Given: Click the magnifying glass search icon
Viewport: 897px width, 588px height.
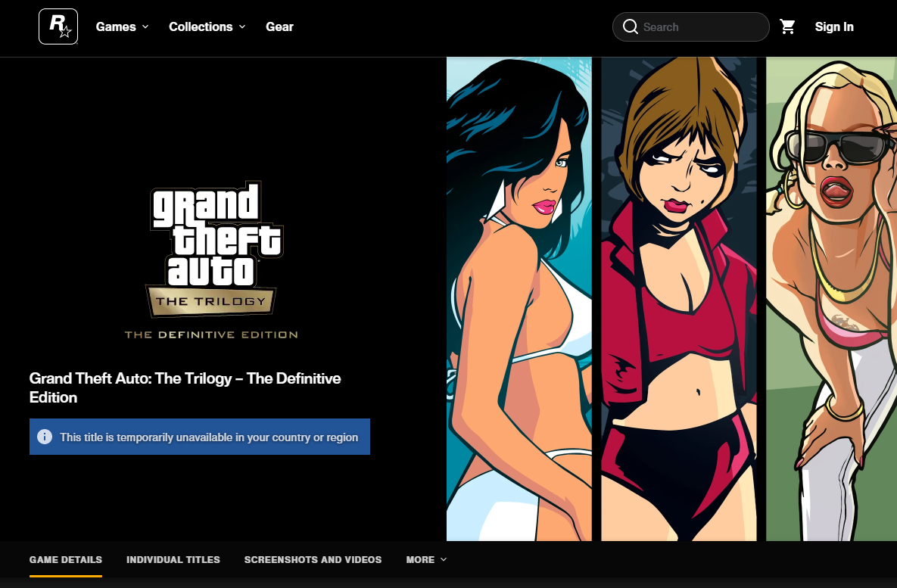Looking at the screenshot, I should click(630, 27).
